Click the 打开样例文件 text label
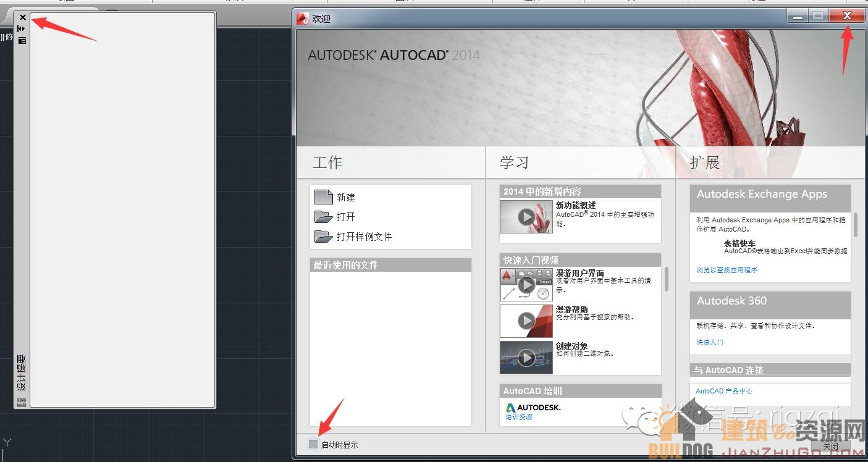 [364, 237]
